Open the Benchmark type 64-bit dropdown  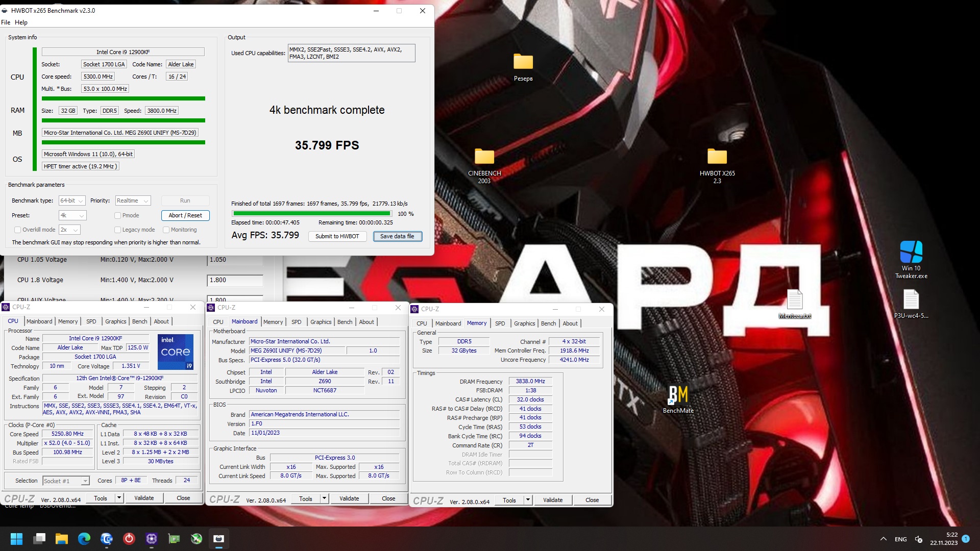tap(72, 201)
